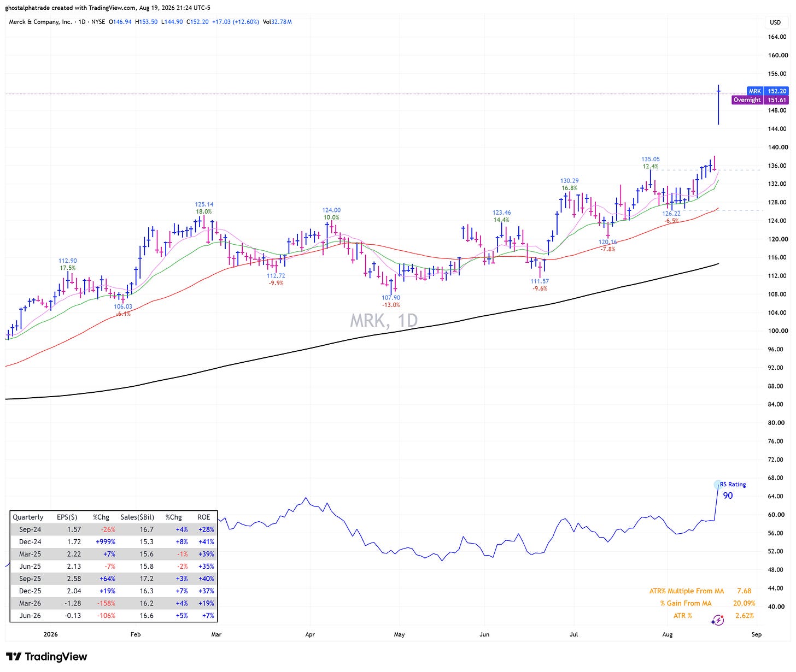Screen dimensions: 796x672
Task: Click the +999% EPS change cell
Action: click(x=105, y=542)
